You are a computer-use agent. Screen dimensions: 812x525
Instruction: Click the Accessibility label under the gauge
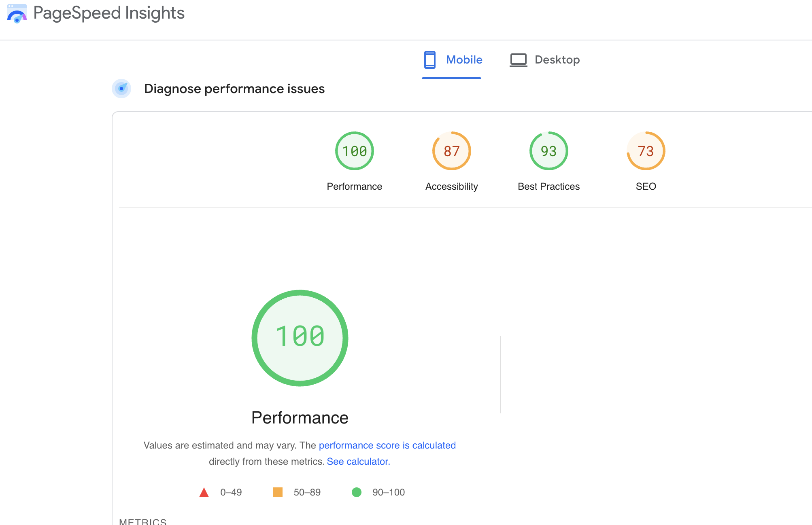tap(451, 186)
